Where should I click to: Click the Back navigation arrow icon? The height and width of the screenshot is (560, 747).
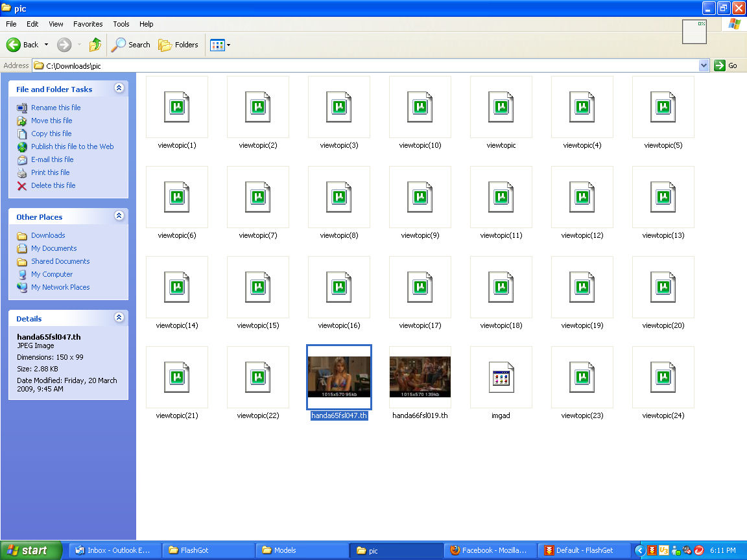pyautogui.click(x=14, y=45)
